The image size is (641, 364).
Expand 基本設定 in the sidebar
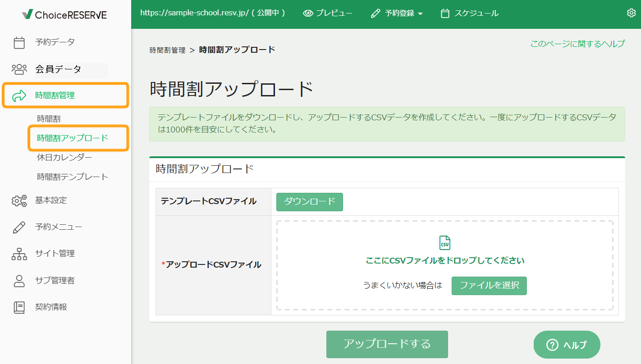tap(51, 200)
